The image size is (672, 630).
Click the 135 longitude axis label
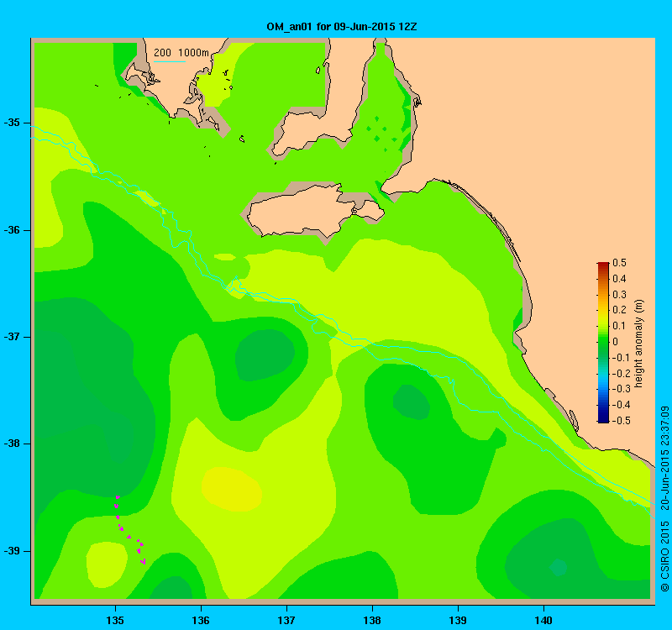115,620
